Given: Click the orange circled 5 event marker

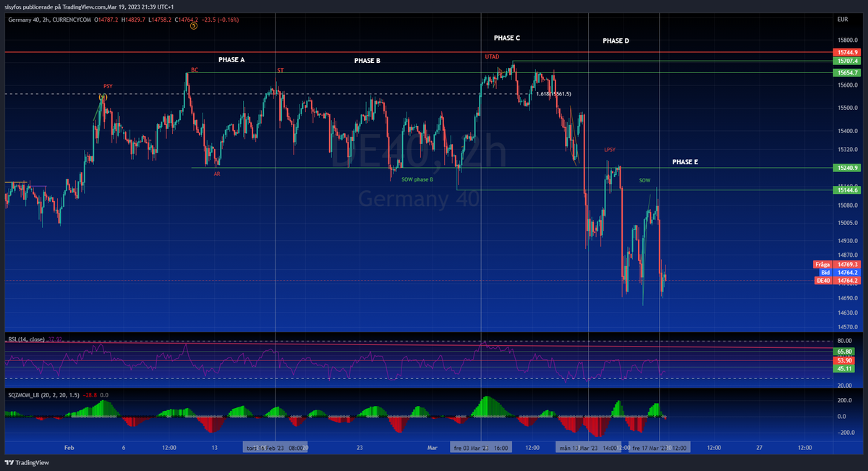Looking at the screenshot, I should [193, 26].
